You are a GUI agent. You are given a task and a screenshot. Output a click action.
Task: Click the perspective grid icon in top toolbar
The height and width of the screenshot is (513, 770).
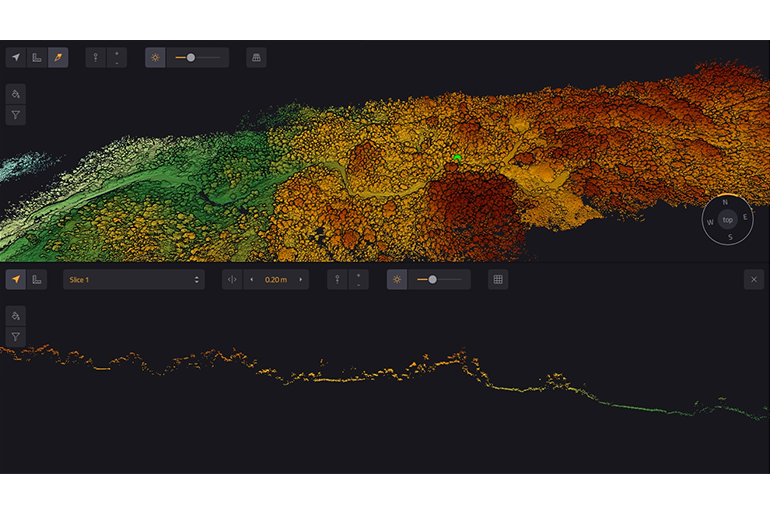[256, 58]
